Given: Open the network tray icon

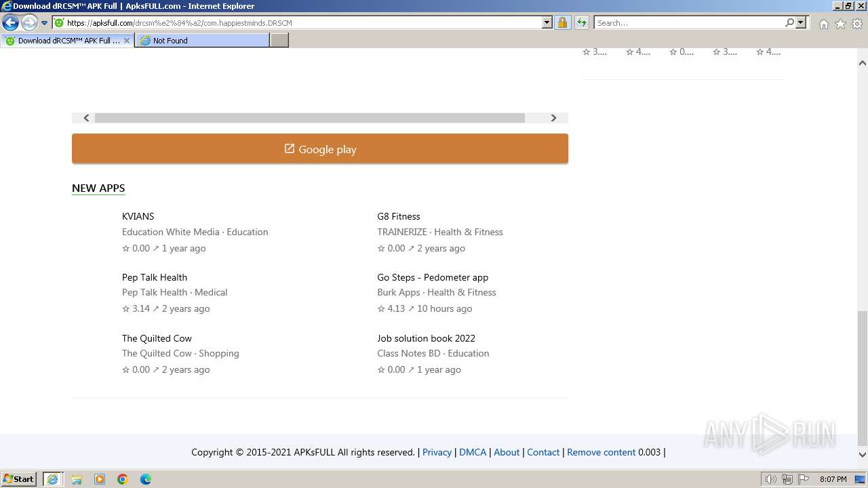Looking at the screenshot, I should coord(787,479).
